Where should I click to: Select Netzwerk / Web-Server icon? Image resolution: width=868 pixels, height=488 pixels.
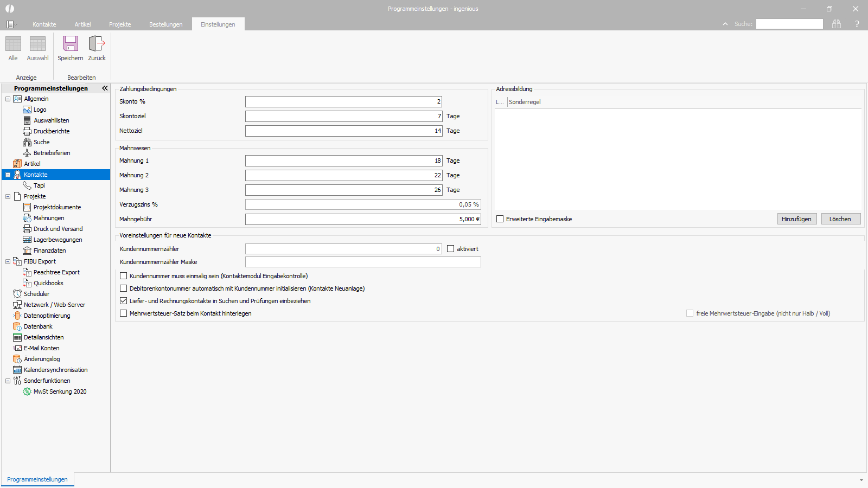(x=17, y=305)
